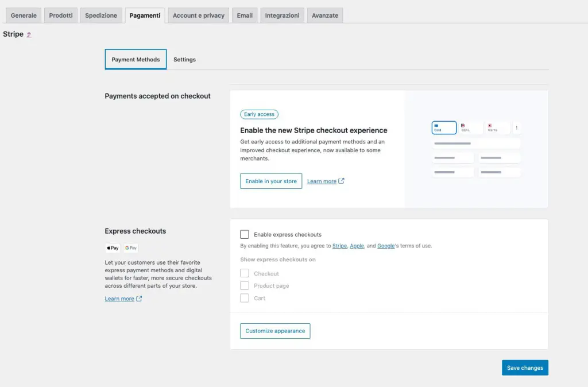Select the Pagamenti tab
The image size is (588, 387).
coord(145,16)
